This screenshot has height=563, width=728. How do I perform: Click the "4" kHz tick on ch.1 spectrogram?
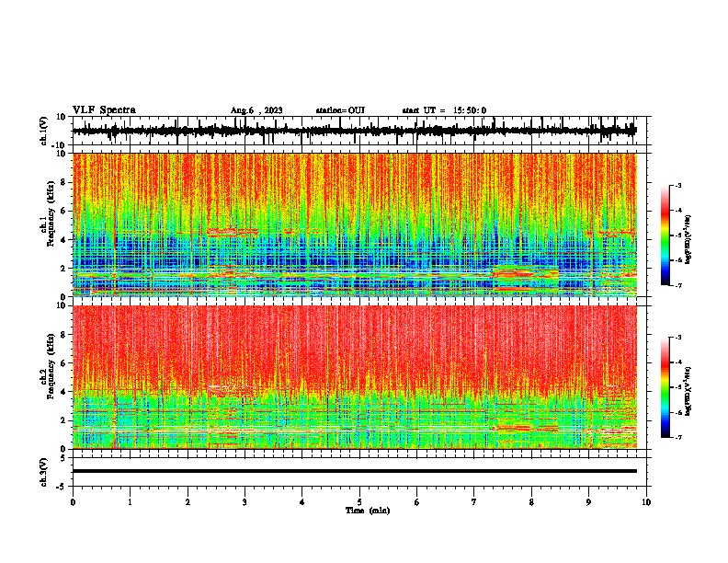tap(63, 240)
